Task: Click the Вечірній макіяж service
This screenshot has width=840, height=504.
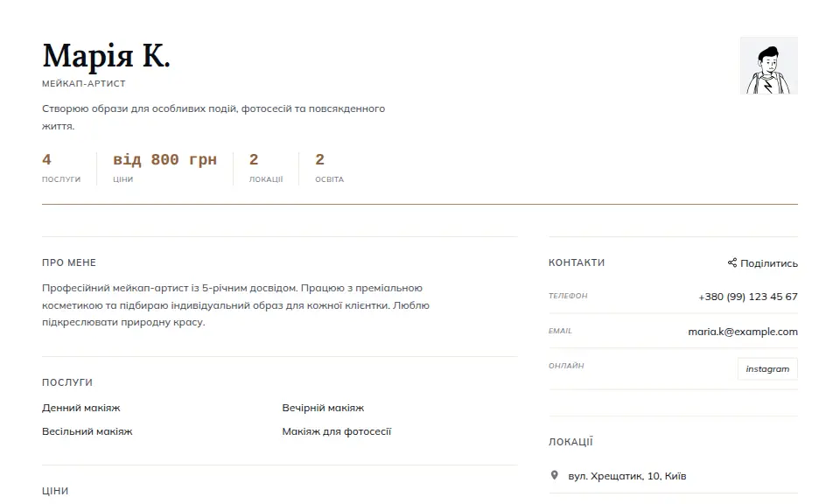Action: click(323, 408)
